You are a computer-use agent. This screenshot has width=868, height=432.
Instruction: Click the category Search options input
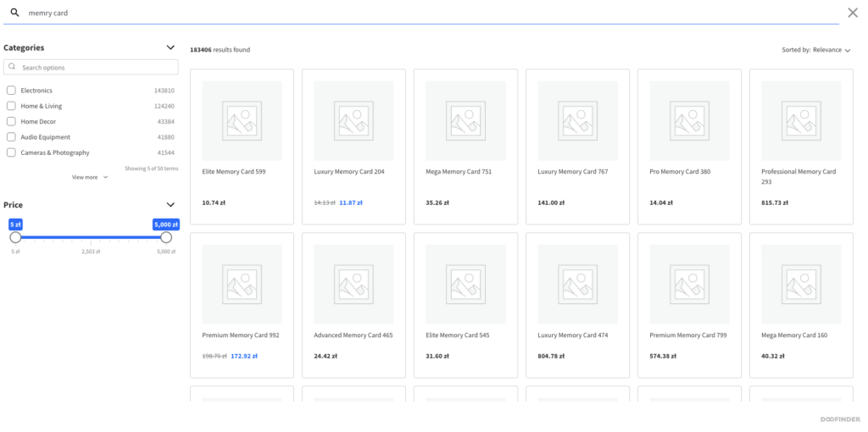point(91,67)
